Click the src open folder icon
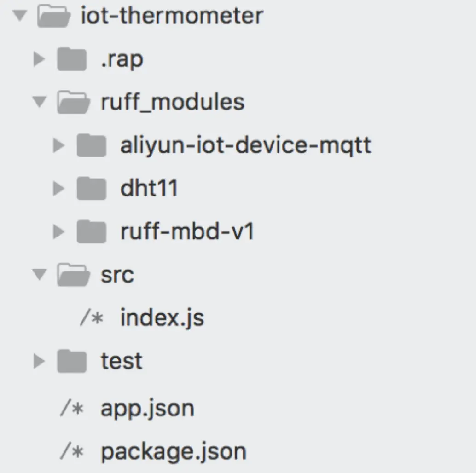 tap(73, 275)
